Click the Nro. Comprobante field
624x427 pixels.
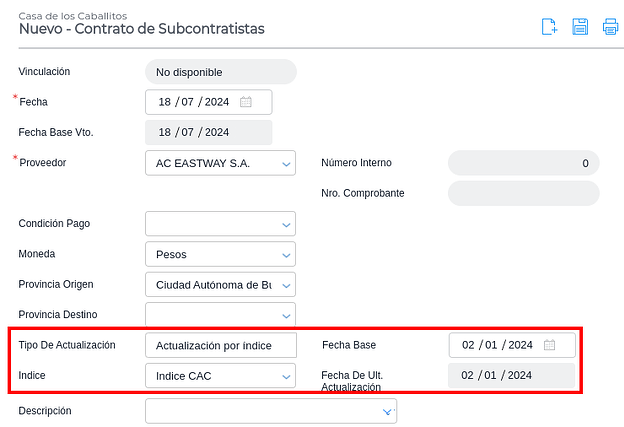[x=523, y=193]
